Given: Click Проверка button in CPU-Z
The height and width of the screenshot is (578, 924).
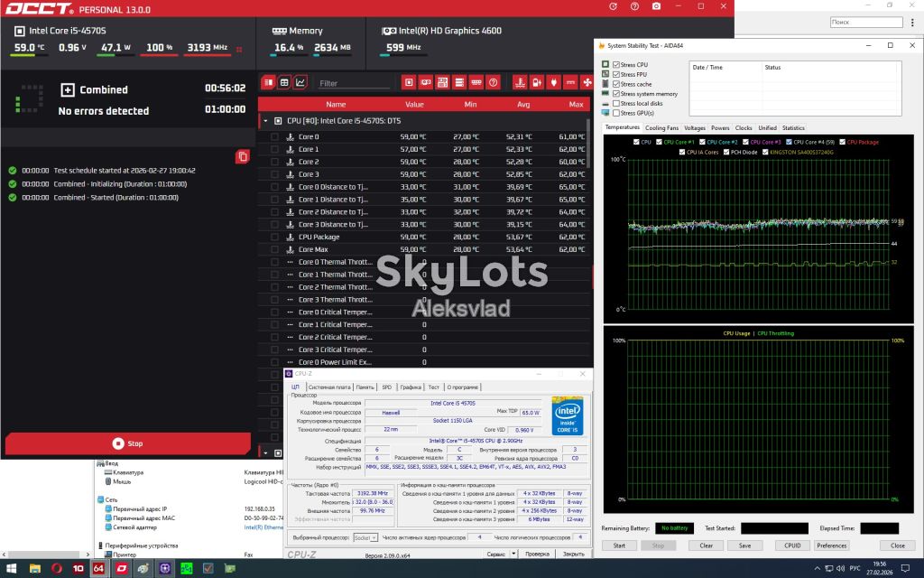Looking at the screenshot, I should pyautogui.click(x=538, y=554).
